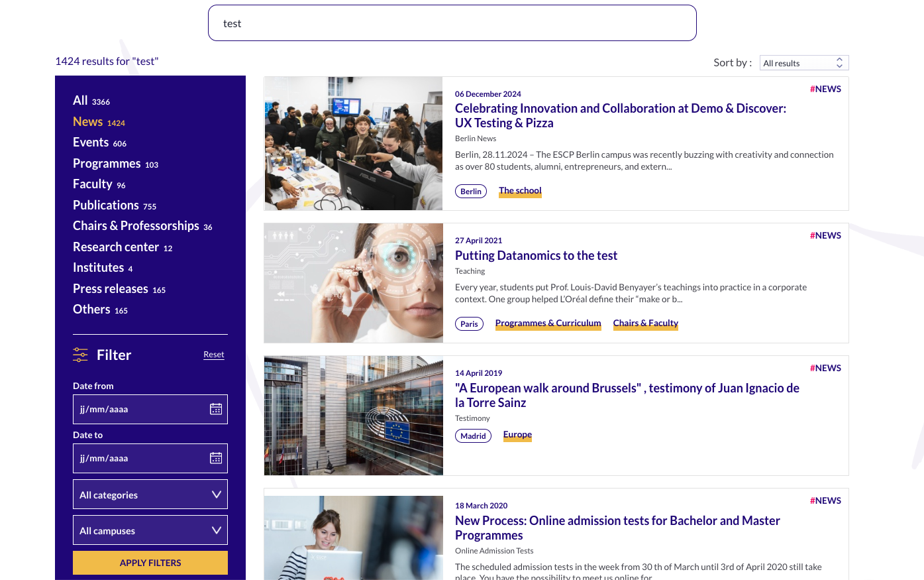Image resolution: width=924 pixels, height=580 pixels.
Task: Select the Others category
Action: tap(100, 310)
